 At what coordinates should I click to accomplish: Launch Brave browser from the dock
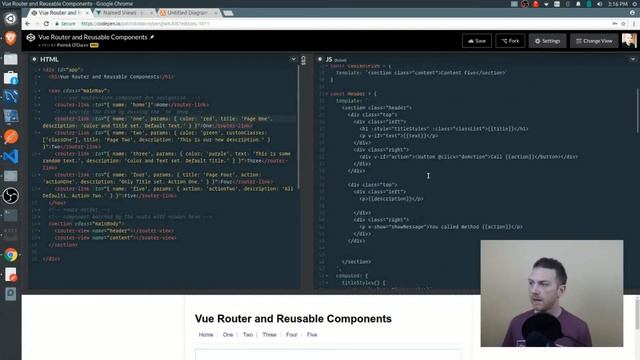(11, 38)
